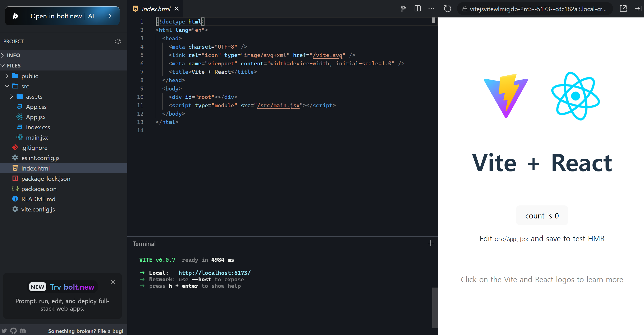Screen dimensions: 644x335
Task: Open the GitHub icon in footer
Action: coord(13,331)
